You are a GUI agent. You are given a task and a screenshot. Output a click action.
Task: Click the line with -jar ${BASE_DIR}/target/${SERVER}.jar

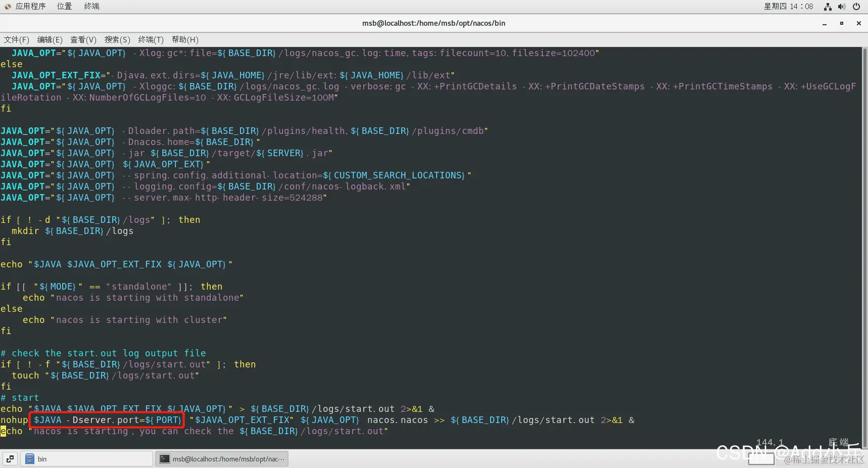click(166, 153)
